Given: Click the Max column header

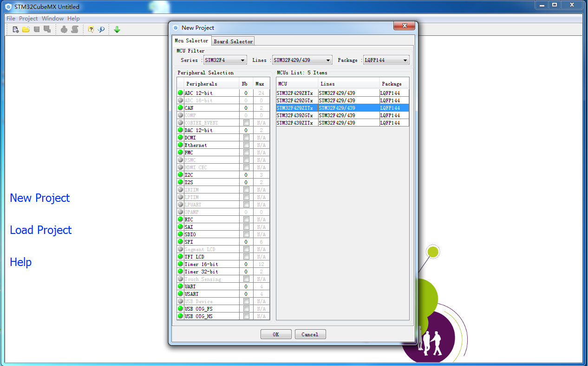Looking at the screenshot, I should (x=261, y=84).
